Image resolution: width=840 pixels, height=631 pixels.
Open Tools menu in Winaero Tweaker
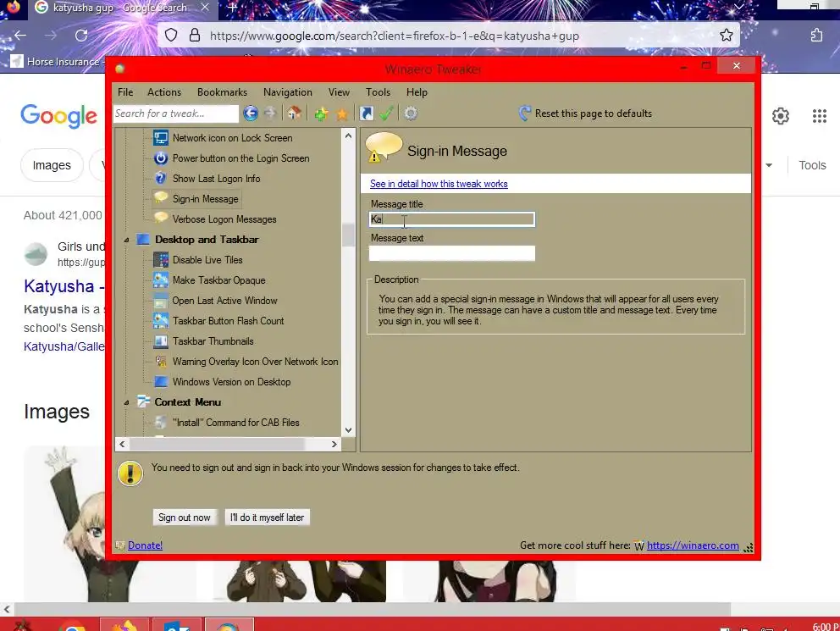[x=379, y=92]
